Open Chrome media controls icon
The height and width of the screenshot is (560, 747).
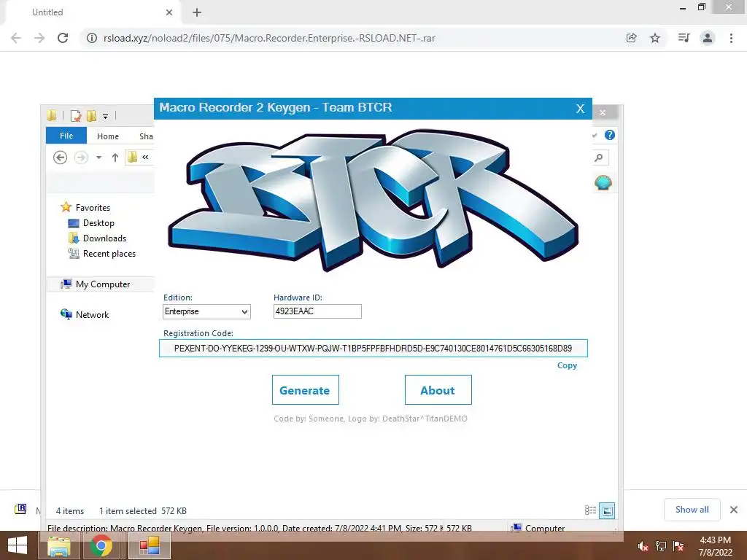click(684, 38)
